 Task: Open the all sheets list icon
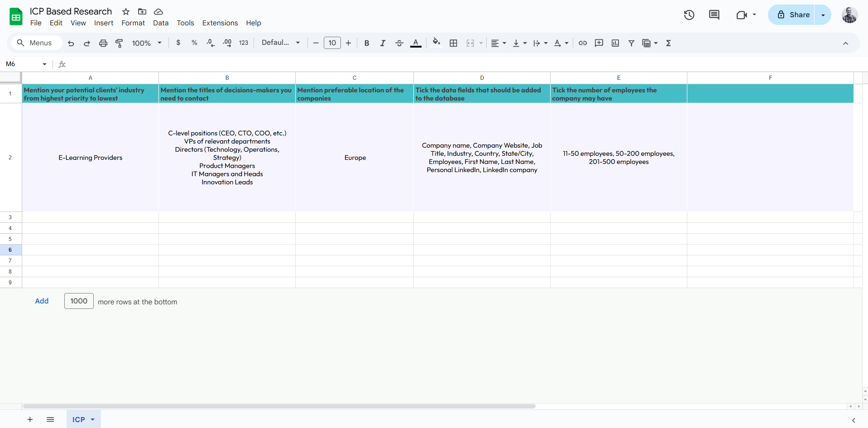(x=50, y=419)
